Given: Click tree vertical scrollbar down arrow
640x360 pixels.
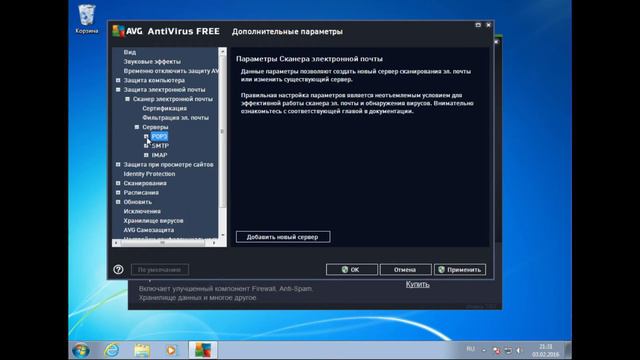Looking at the screenshot, I should [x=222, y=235].
